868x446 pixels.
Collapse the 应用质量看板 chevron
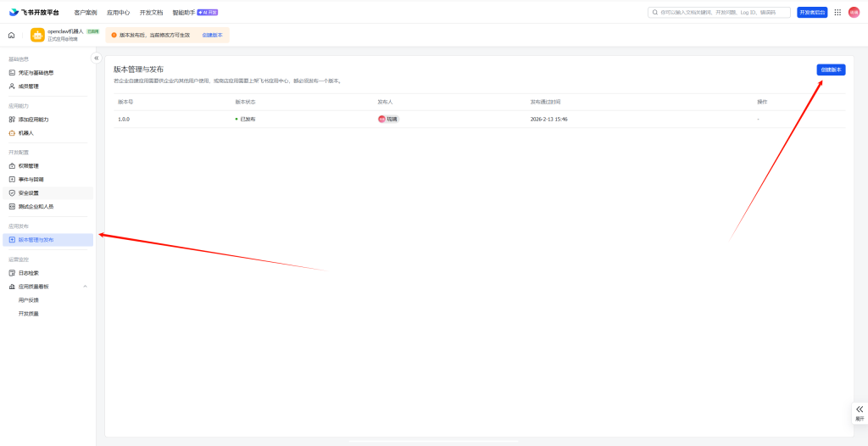point(86,287)
